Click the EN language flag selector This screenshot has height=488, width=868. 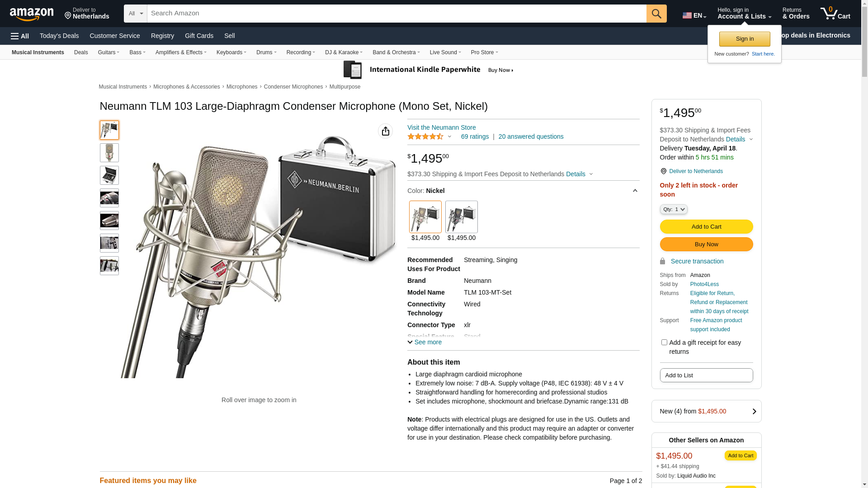pyautogui.click(x=694, y=15)
